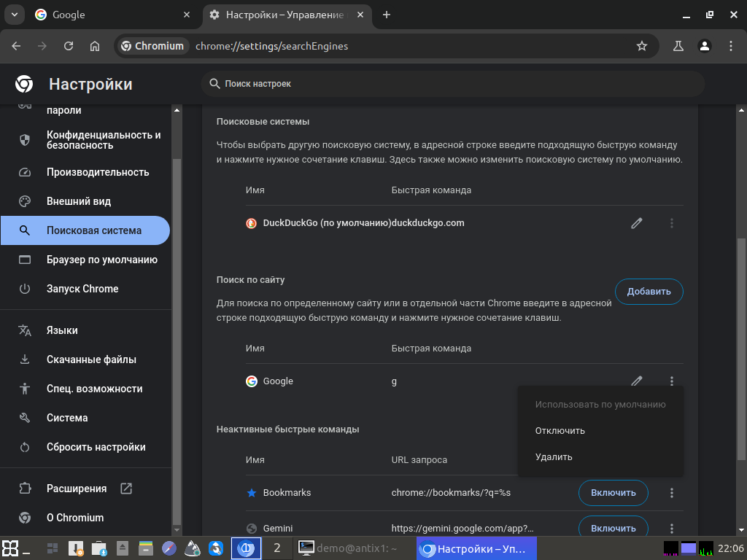Go to home page icon
The height and width of the screenshot is (560, 747).
pyautogui.click(x=95, y=46)
